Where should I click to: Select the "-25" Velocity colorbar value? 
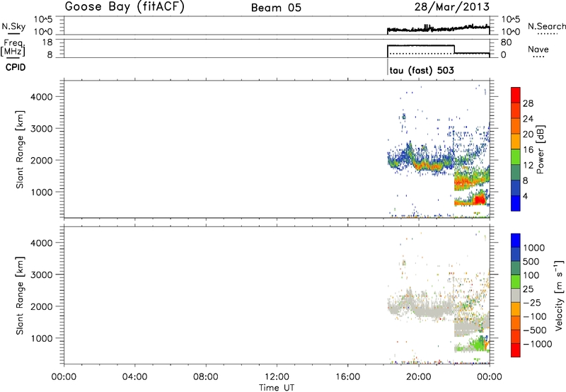(533, 303)
